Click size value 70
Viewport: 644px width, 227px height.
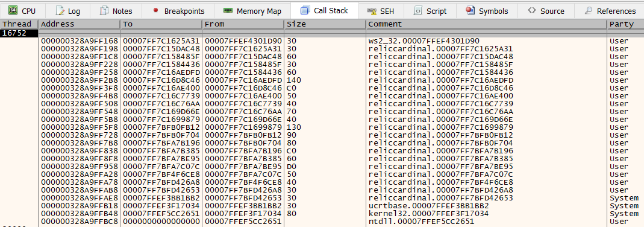291,112
